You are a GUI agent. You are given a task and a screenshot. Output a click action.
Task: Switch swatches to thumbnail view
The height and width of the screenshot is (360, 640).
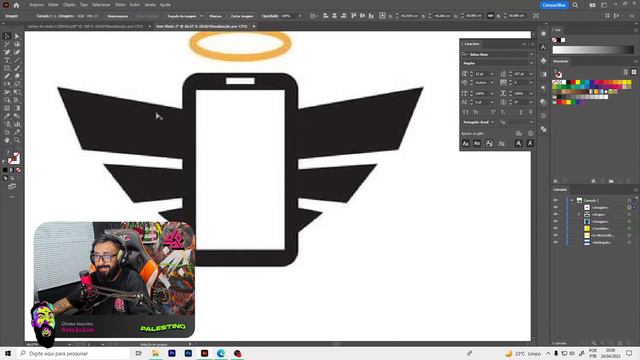tap(634, 72)
